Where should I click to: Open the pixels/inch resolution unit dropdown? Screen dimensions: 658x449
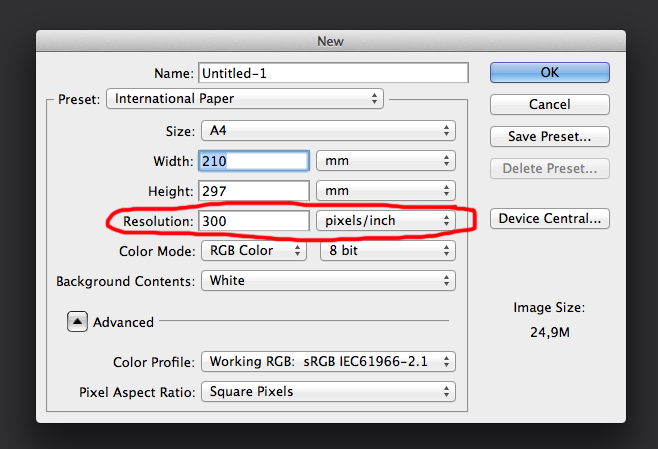pyautogui.click(x=385, y=220)
